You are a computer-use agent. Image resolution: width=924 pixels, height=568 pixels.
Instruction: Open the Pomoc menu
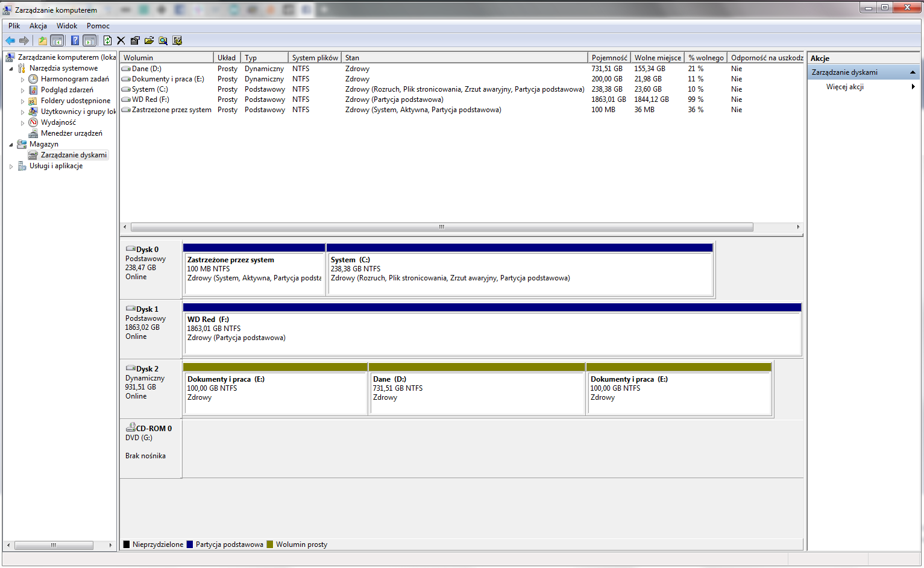[x=98, y=26]
